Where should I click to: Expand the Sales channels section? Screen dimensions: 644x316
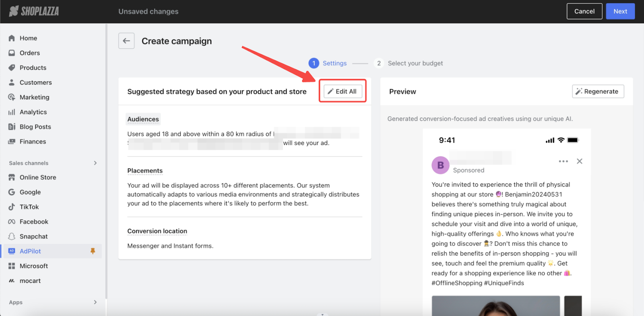point(95,163)
